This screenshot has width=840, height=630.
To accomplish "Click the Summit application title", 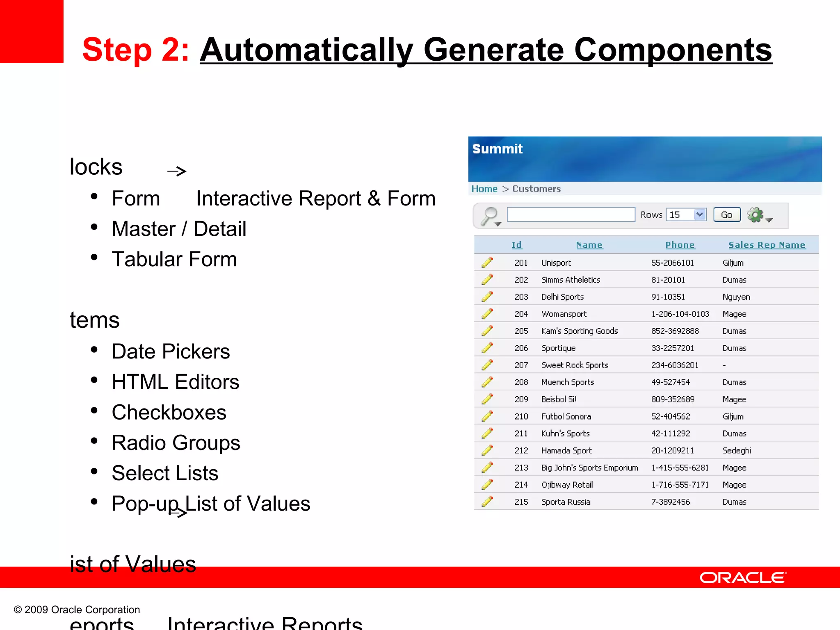I will [497, 148].
